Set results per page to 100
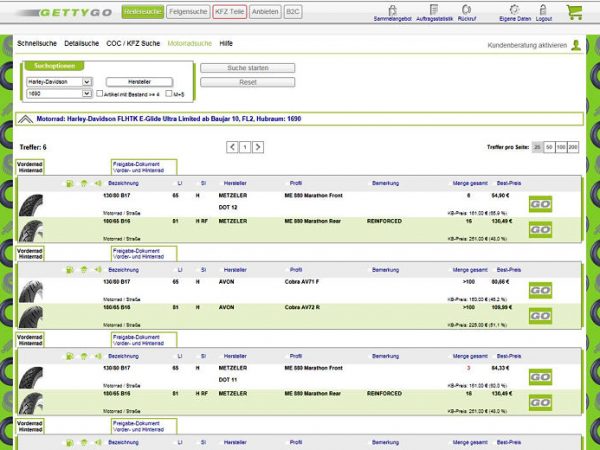This screenshot has height=450, width=600. click(561, 147)
